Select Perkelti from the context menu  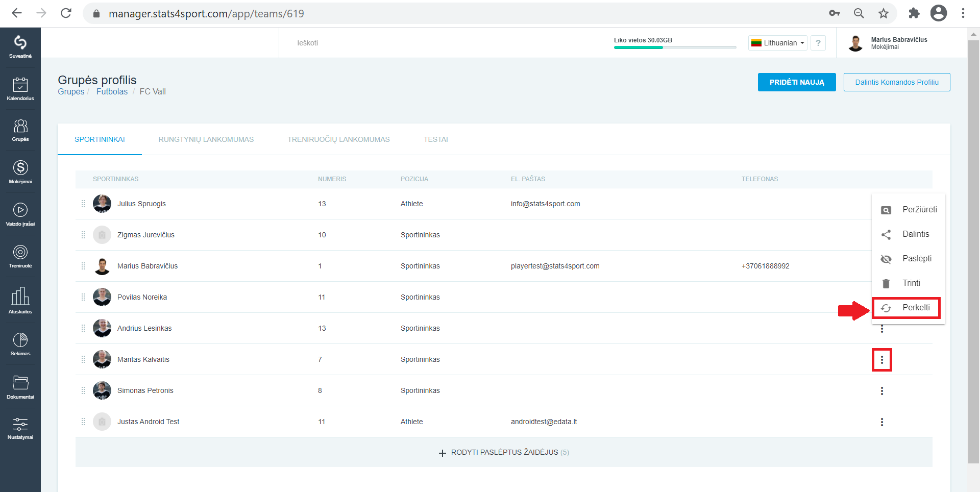[x=906, y=308]
